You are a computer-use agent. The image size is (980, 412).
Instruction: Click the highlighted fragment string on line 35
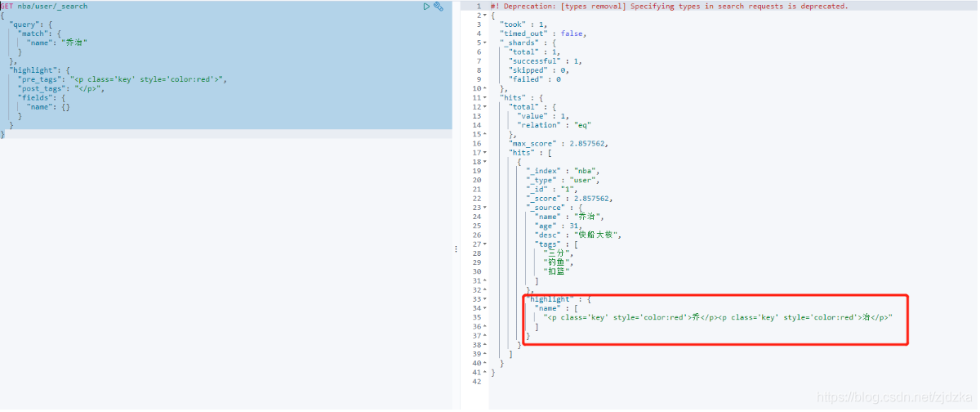click(719, 318)
